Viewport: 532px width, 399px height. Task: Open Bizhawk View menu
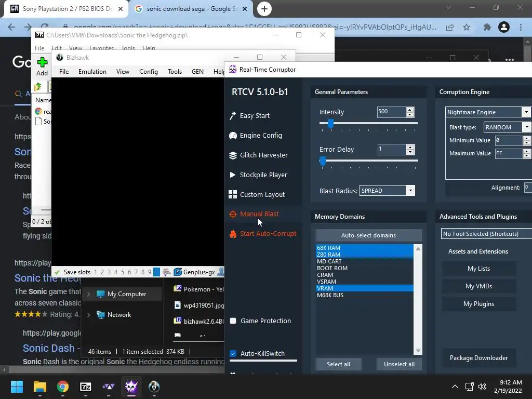(x=123, y=72)
